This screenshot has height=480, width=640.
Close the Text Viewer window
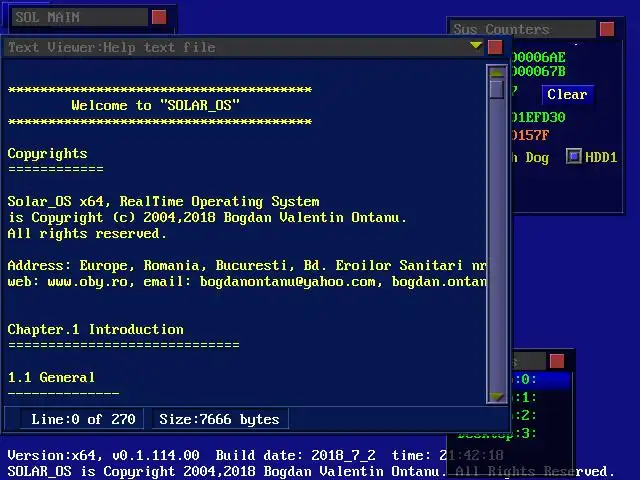pos(495,47)
